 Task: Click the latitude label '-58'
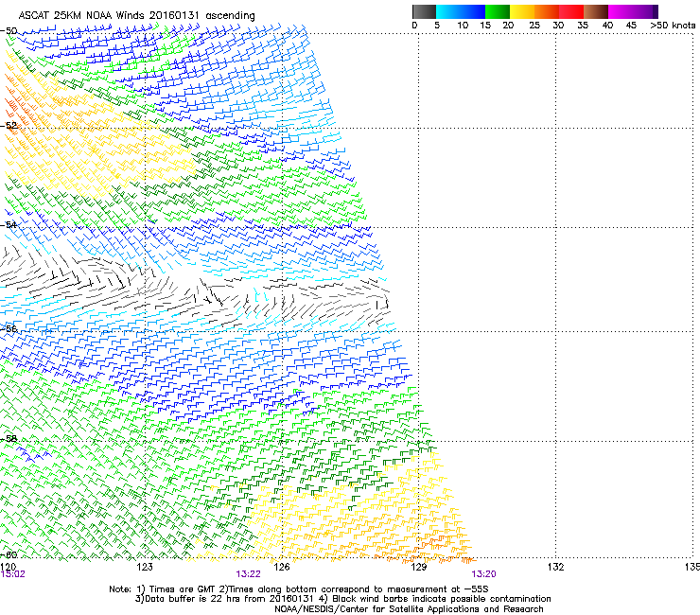(9, 439)
